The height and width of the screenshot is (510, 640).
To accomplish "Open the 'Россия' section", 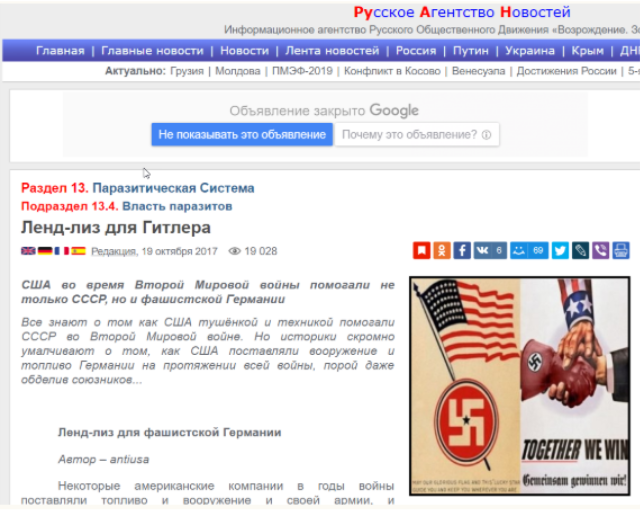I will (x=416, y=51).
